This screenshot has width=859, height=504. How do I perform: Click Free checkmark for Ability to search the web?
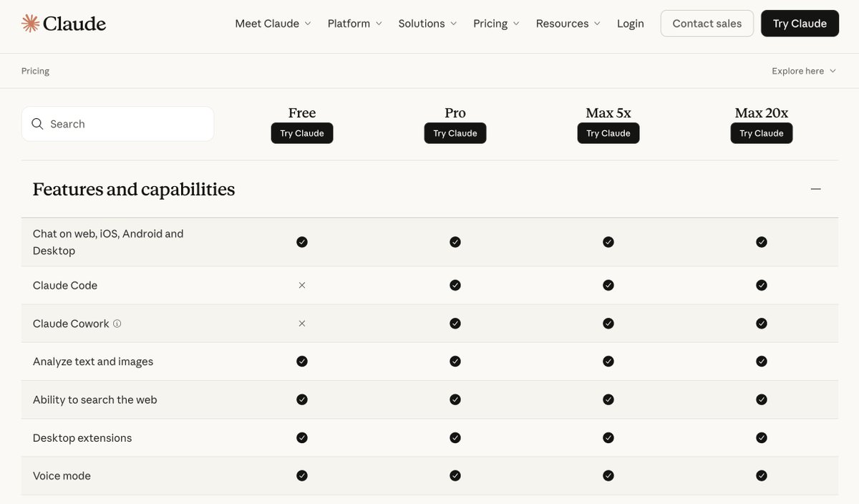pyautogui.click(x=302, y=399)
